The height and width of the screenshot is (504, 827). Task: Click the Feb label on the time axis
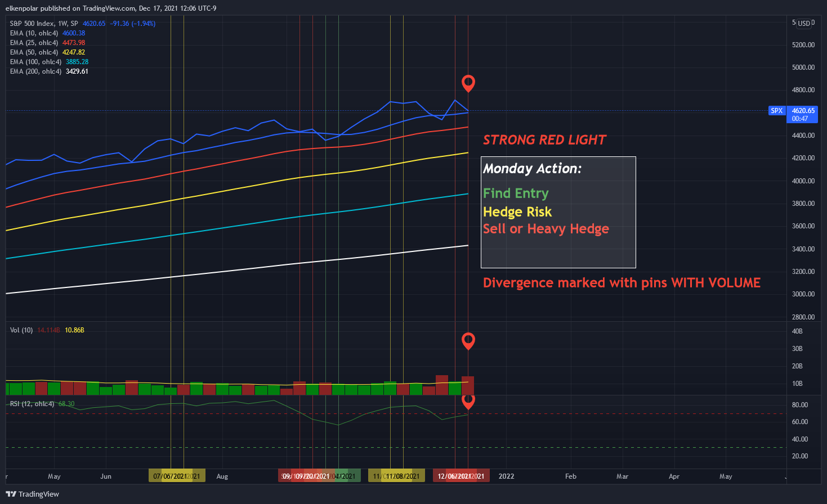click(571, 476)
